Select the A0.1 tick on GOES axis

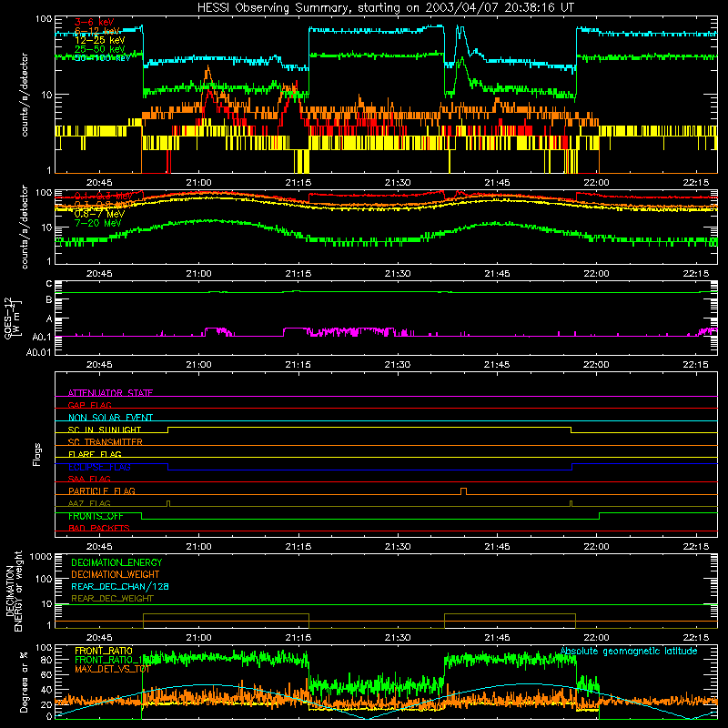(42, 337)
